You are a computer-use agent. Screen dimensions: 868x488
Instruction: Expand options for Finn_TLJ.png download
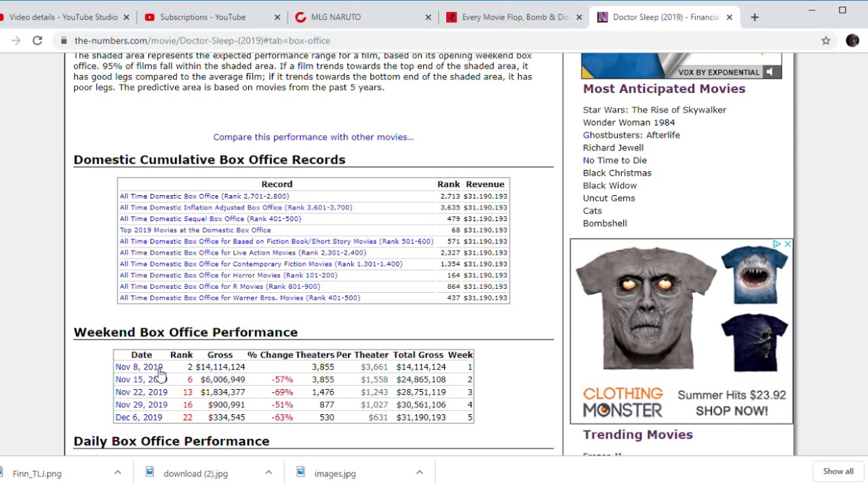tap(117, 472)
